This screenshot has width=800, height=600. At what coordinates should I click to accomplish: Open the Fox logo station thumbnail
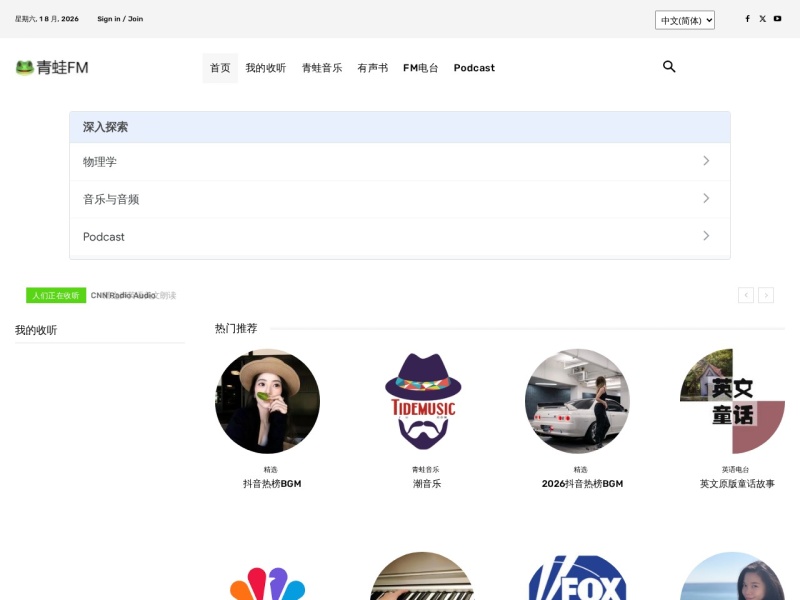click(x=578, y=577)
